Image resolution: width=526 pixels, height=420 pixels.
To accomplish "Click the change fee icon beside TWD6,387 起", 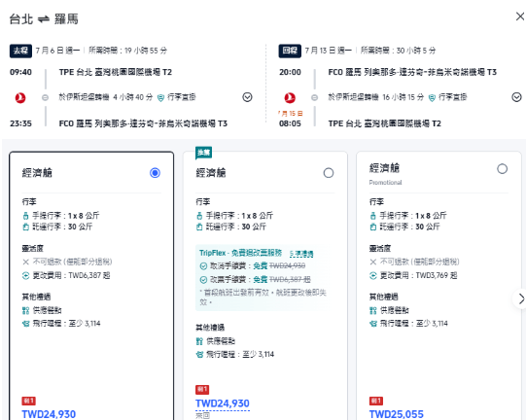I will pos(26,276).
